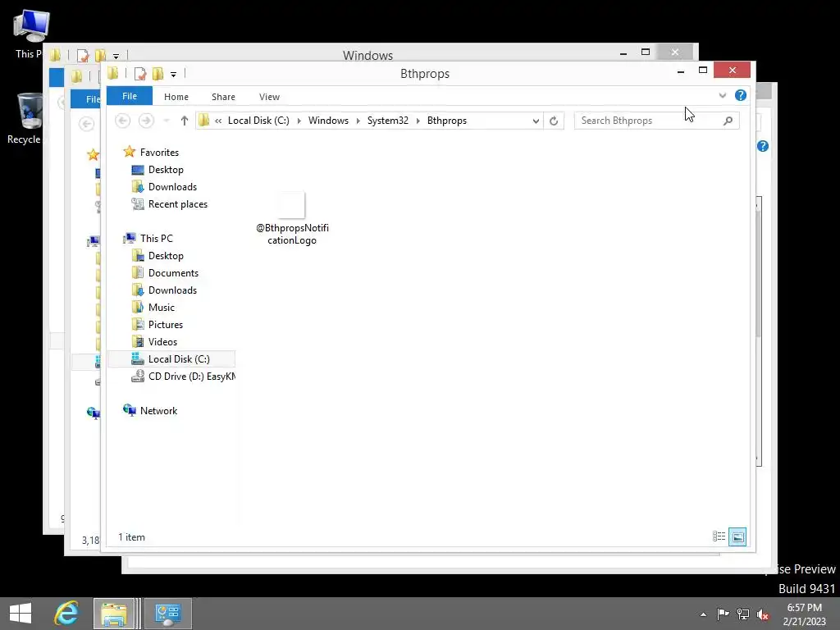Viewport: 840px width, 630px height.
Task: Maximize the Bthprops window
Action: pos(703,71)
